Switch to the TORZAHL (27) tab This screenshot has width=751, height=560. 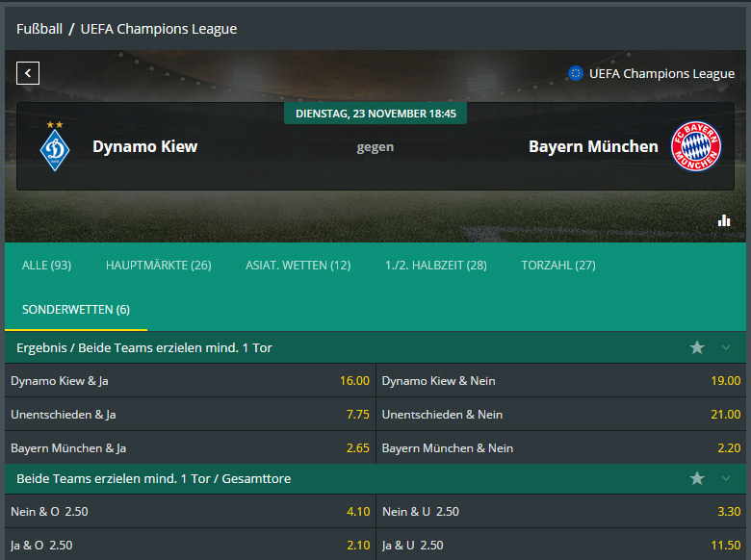tap(558, 266)
